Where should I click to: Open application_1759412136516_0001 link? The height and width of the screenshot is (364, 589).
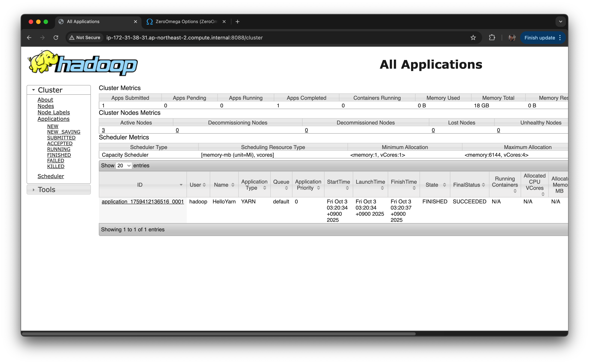coord(143,202)
